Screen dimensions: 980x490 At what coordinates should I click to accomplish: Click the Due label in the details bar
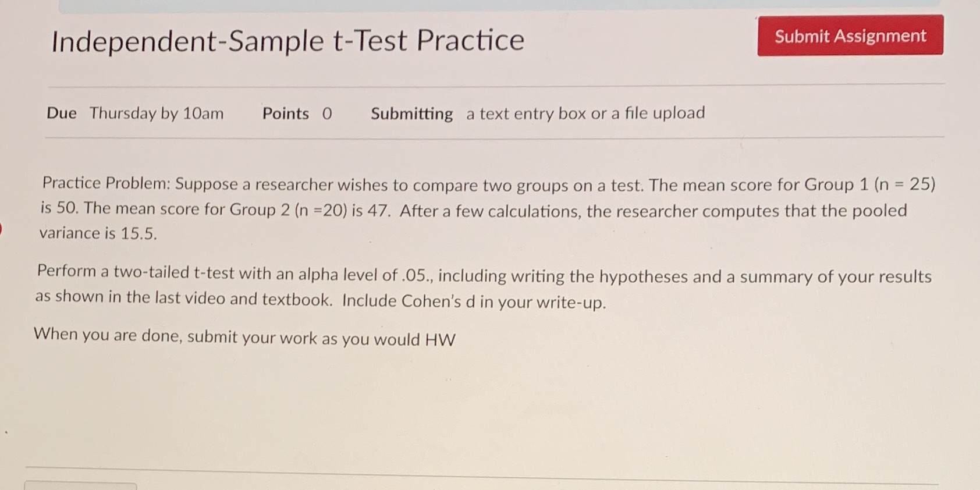click(60, 113)
